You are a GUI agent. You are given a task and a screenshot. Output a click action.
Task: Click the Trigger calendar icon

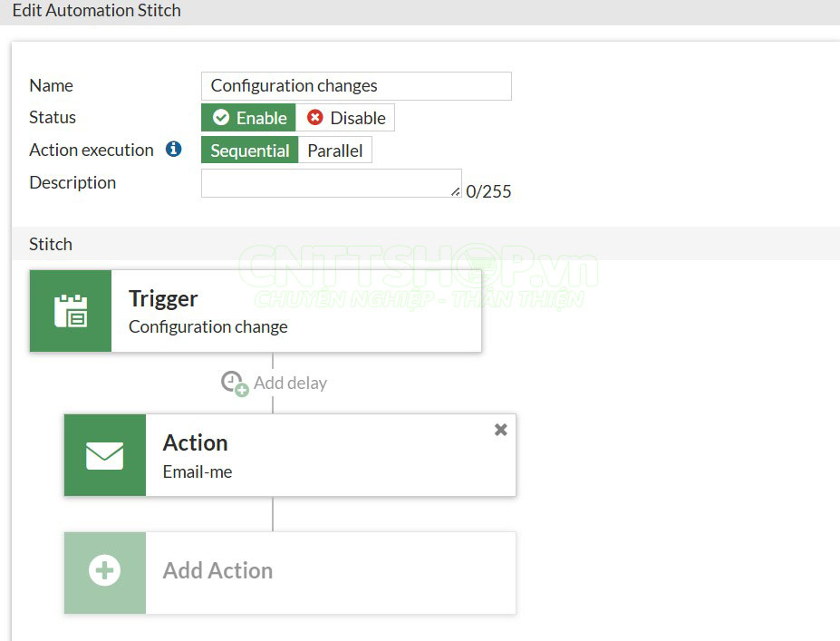click(x=71, y=310)
